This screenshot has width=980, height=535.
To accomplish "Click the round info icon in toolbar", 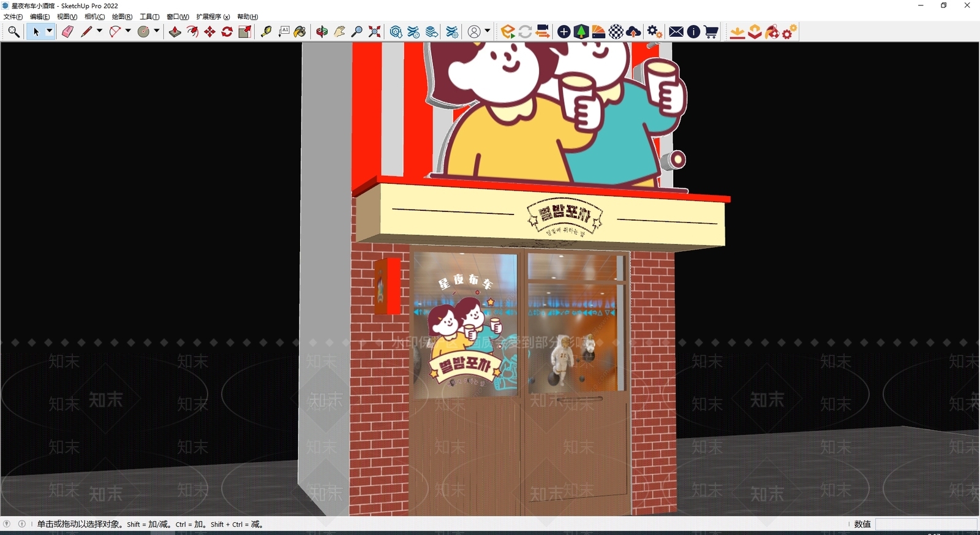I will pos(693,32).
